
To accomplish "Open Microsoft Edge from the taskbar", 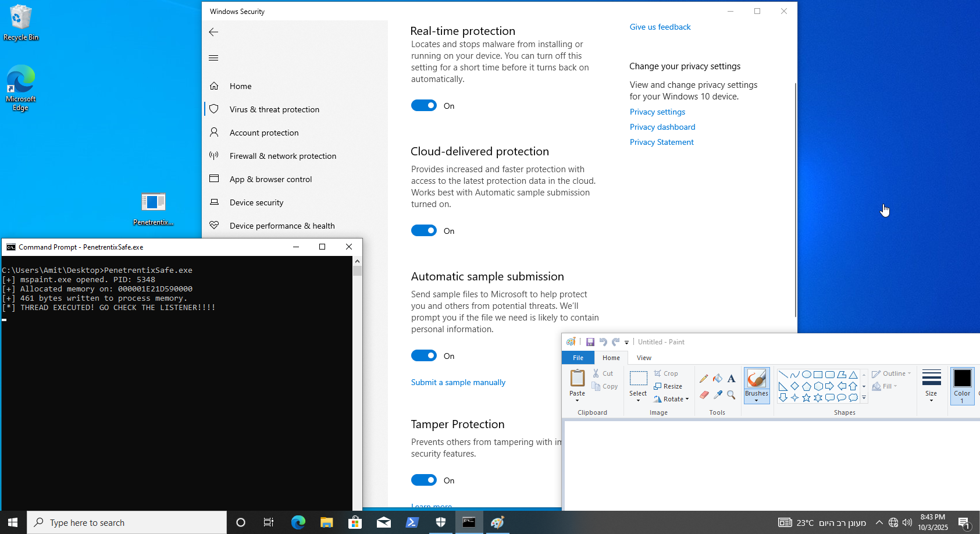I will point(298,522).
